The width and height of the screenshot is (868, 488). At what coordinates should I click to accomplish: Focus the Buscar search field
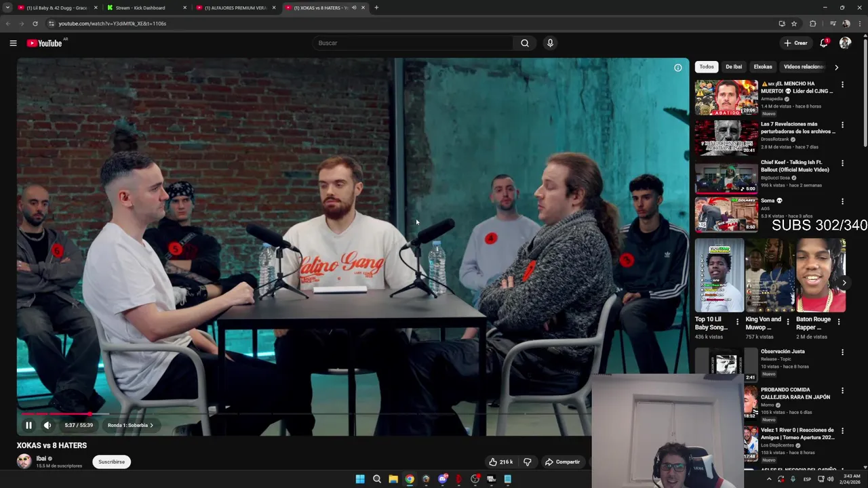point(412,43)
